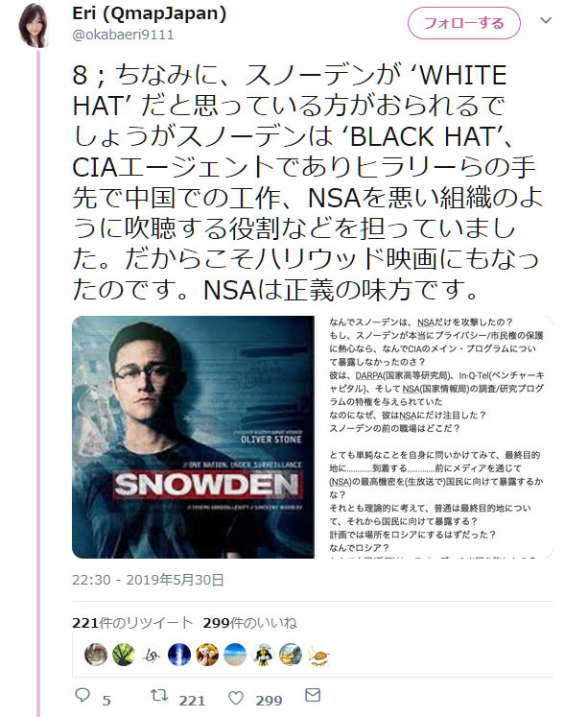Click the beach horizon liker avatar
588x717 pixels.
(x=235, y=655)
